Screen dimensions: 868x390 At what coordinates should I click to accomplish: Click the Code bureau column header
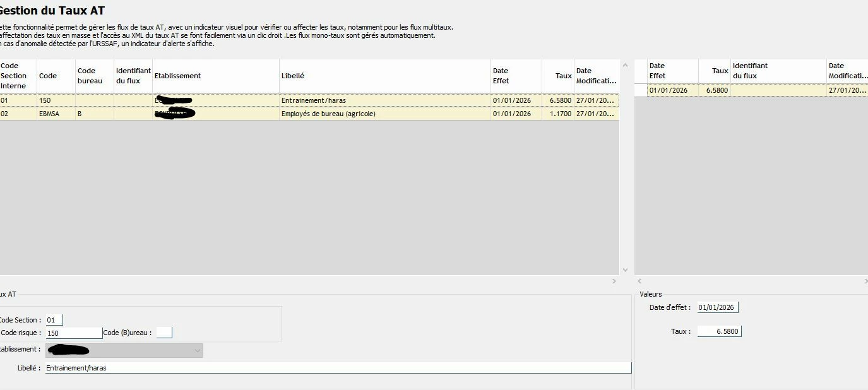[x=95, y=76]
